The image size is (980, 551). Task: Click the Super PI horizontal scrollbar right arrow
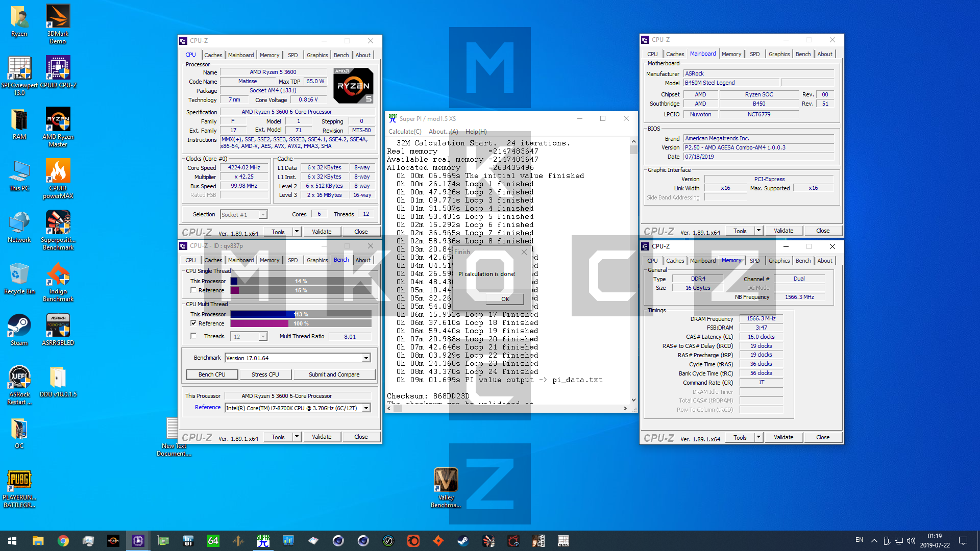[x=625, y=408]
